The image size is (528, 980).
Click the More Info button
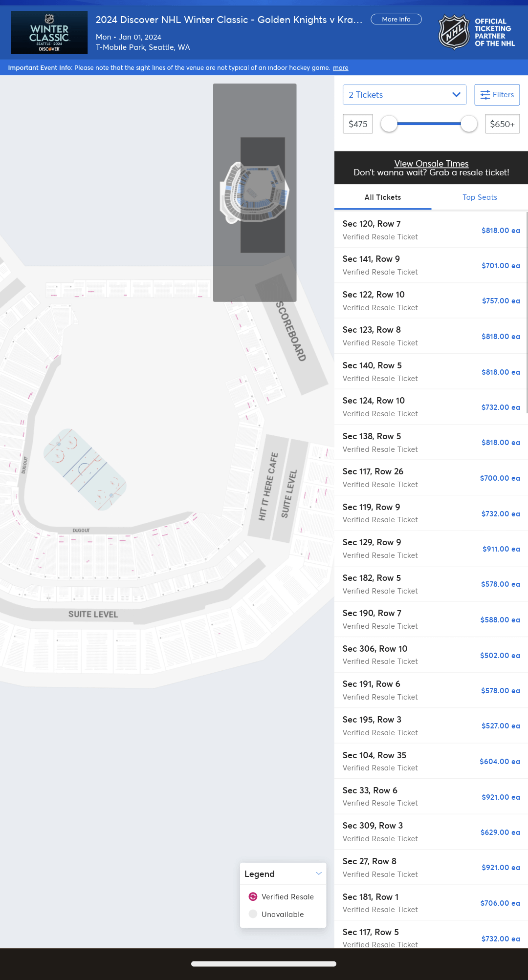click(396, 20)
